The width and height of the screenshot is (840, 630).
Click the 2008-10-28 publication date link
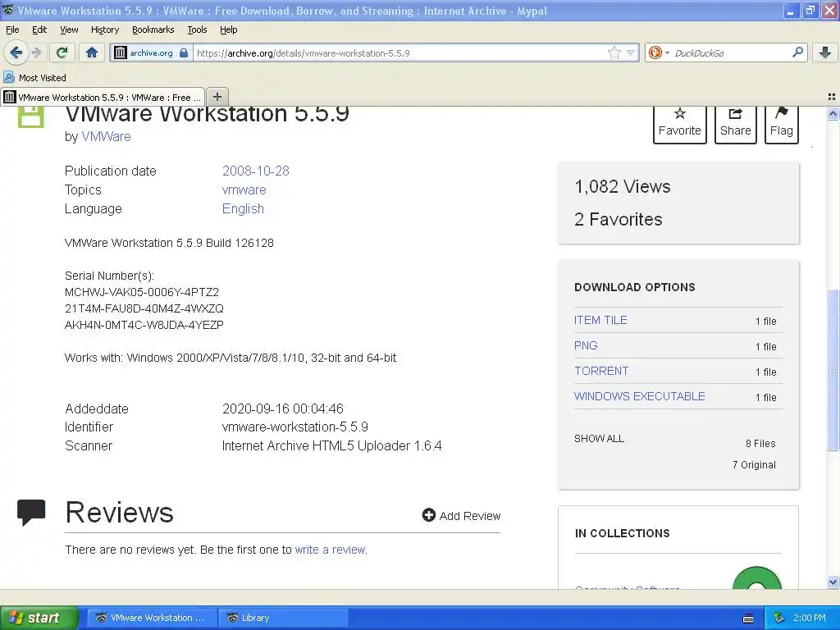coord(256,171)
